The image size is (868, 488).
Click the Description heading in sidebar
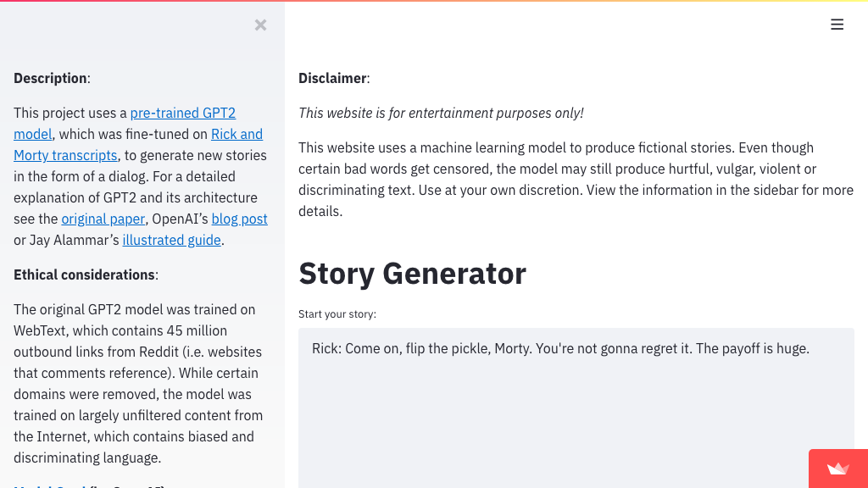click(x=52, y=79)
